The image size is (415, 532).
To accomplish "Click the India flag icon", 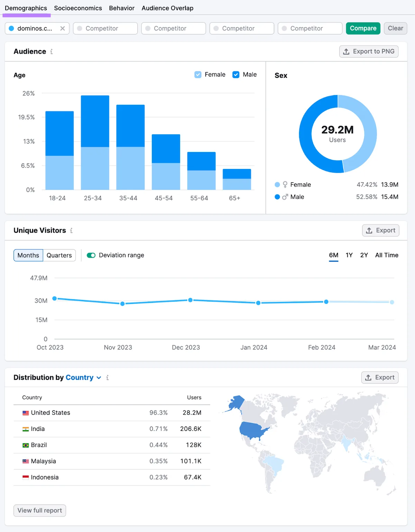I will tap(26, 429).
